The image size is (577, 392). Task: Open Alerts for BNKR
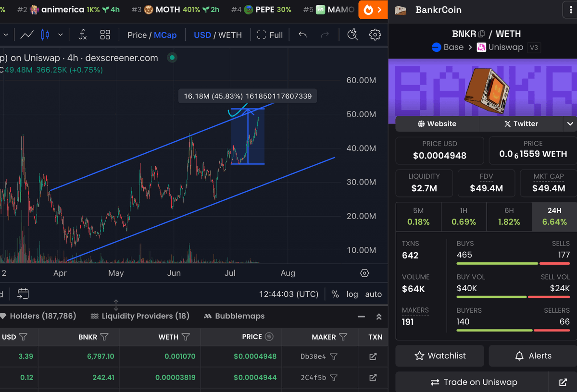click(533, 356)
